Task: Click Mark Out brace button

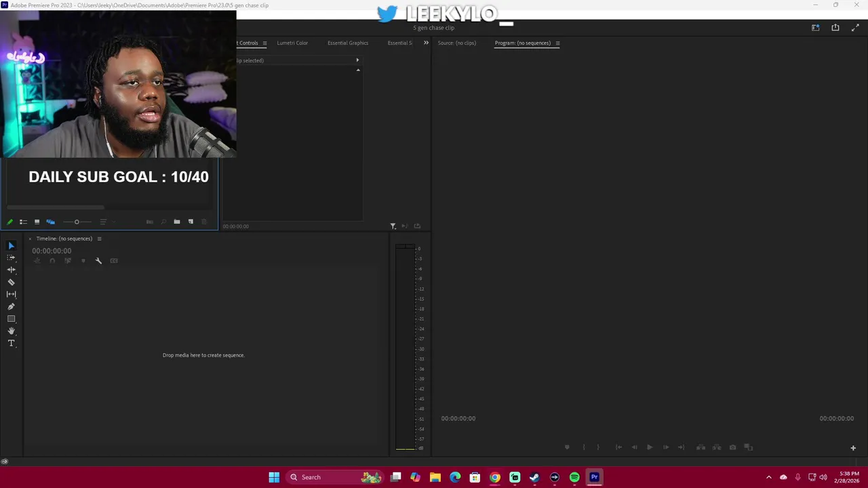Action: click(x=598, y=447)
